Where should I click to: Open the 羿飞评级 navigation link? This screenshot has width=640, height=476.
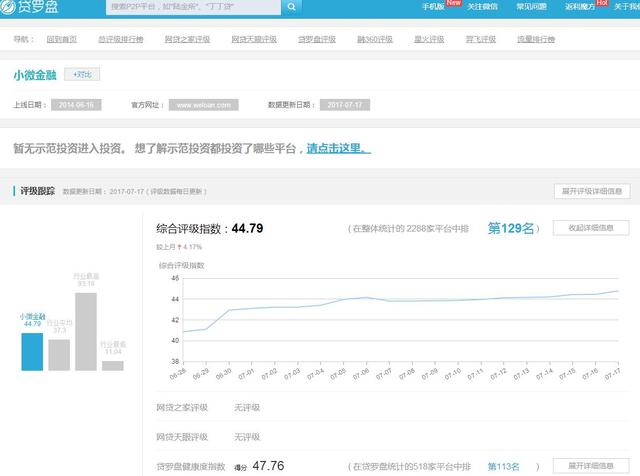click(481, 39)
